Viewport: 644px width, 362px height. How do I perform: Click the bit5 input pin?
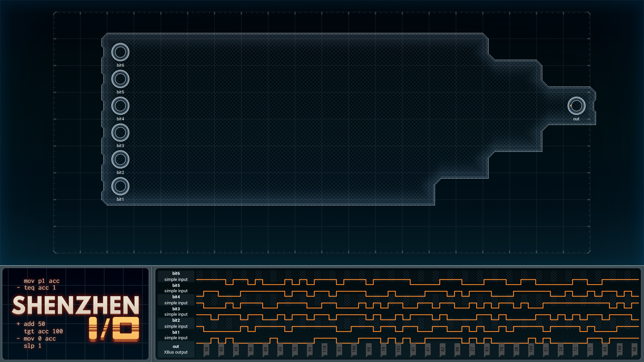point(120,79)
